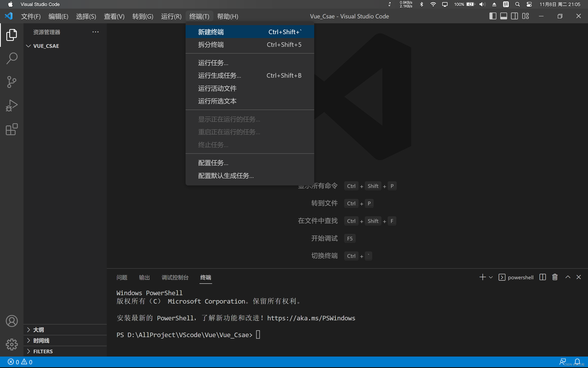The height and width of the screenshot is (368, 588).
Task: Open the Apple menu
Action: [x=10, y=4]
